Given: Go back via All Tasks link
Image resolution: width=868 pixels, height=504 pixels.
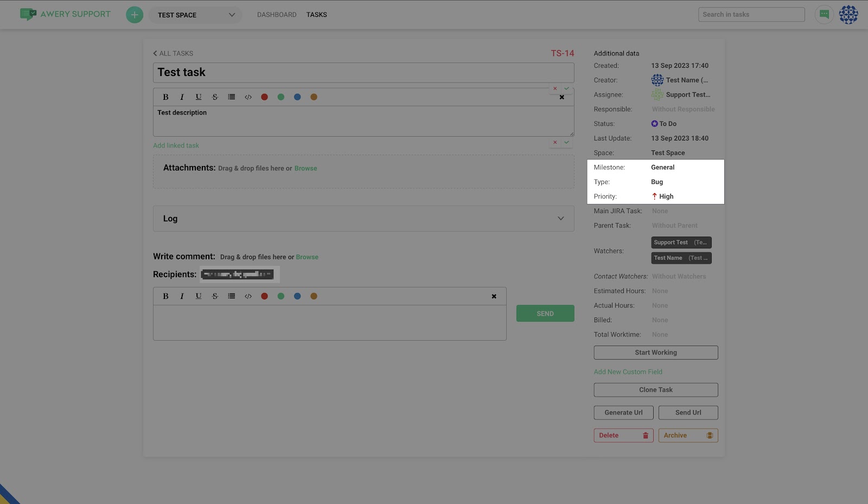Looking at the screenshot, I should tap(173, 53).
